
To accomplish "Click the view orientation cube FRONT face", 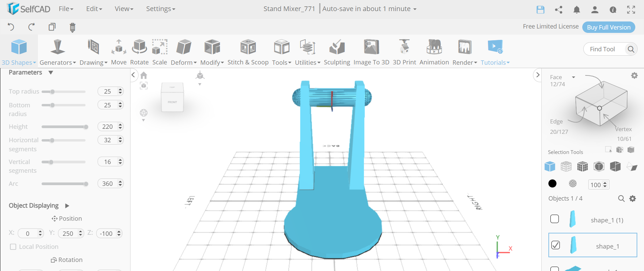I will coord(172,102).
